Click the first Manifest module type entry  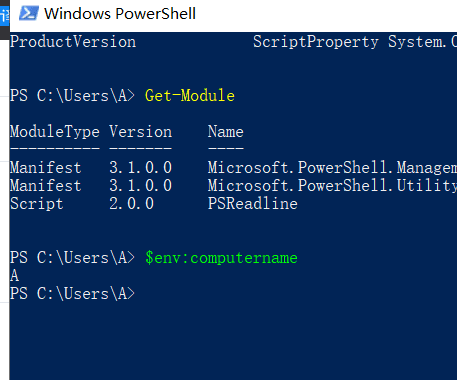coord(46,168)
